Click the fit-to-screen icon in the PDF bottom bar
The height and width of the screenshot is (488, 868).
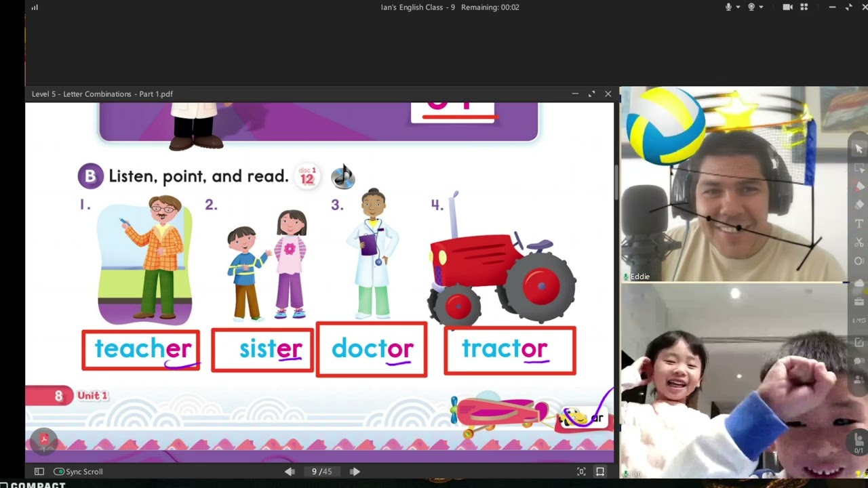pos(581,471)
